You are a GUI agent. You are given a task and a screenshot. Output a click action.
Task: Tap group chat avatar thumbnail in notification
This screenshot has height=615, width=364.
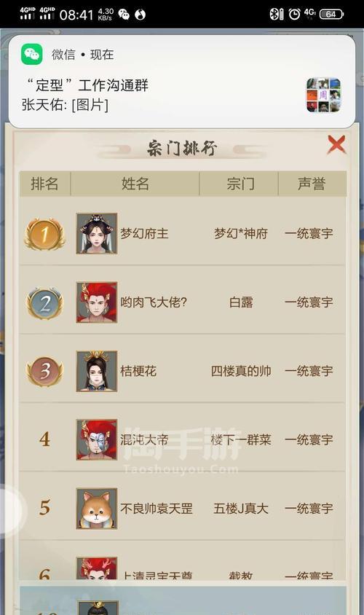324,95
